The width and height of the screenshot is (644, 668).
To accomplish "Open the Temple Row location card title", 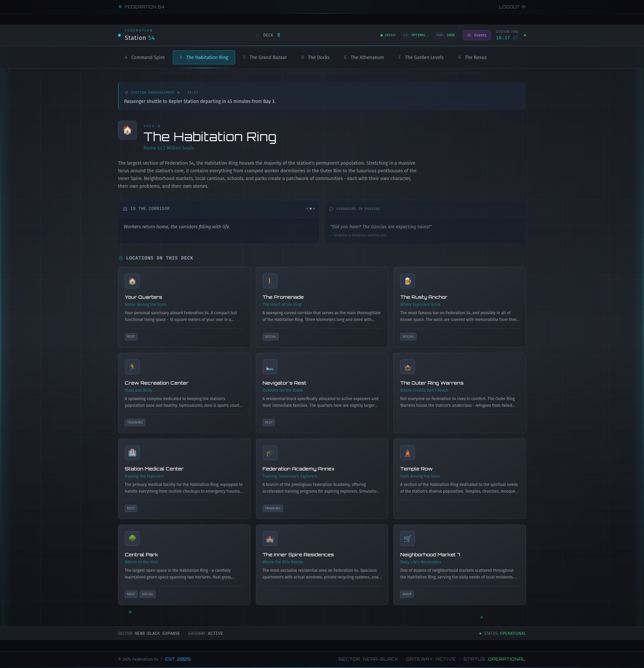I will tap(416, 469).
